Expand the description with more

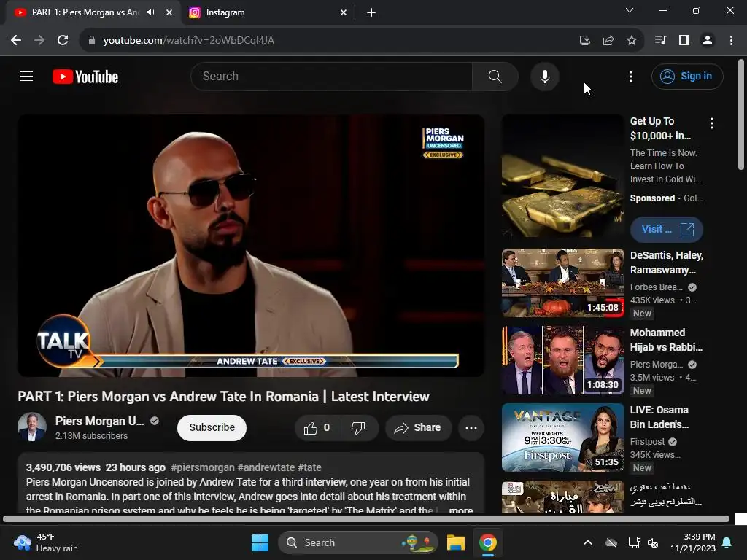pyautogui.click(x=461, y=510)
